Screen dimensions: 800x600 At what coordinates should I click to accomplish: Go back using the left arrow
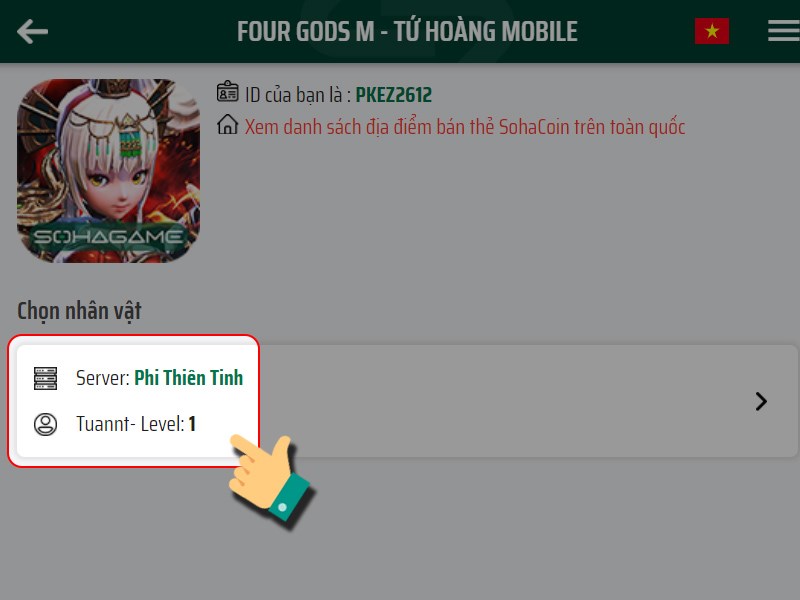pyautogui.click(x=32, y=32)
